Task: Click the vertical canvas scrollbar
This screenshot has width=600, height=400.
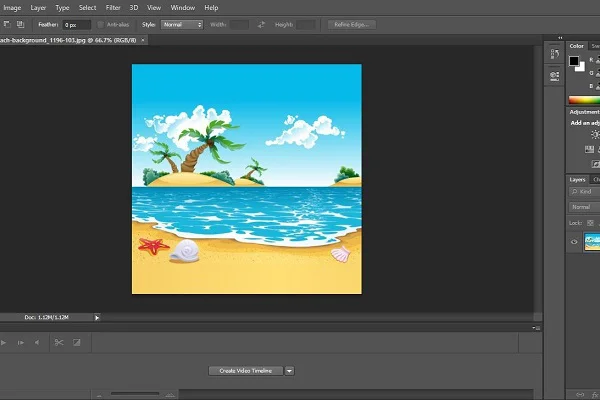Action: click(x=538, y=179)
